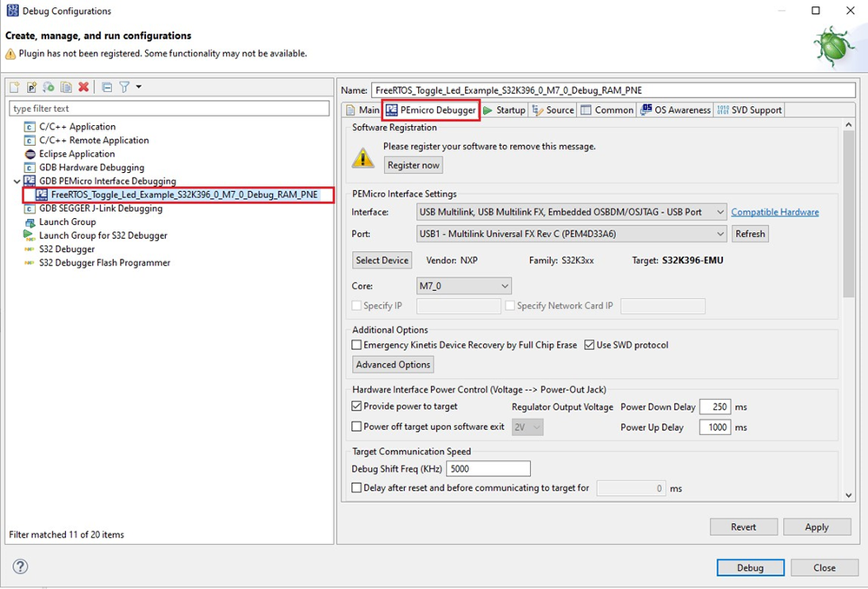This screenshot has height=589, width=868.
Task: Collapse all configurations in the tree
Action: 108,87
